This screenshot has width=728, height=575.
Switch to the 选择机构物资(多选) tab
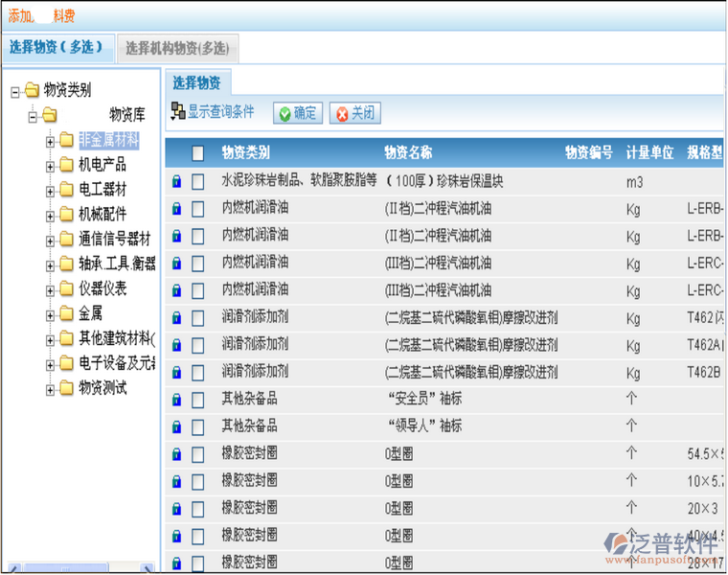point(177,48)
